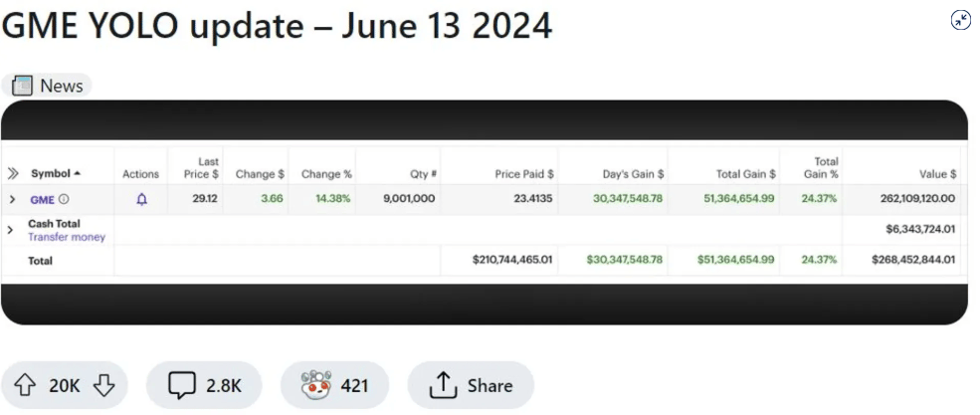Click the Share button
980x415 pixels.
coord(471,385)
